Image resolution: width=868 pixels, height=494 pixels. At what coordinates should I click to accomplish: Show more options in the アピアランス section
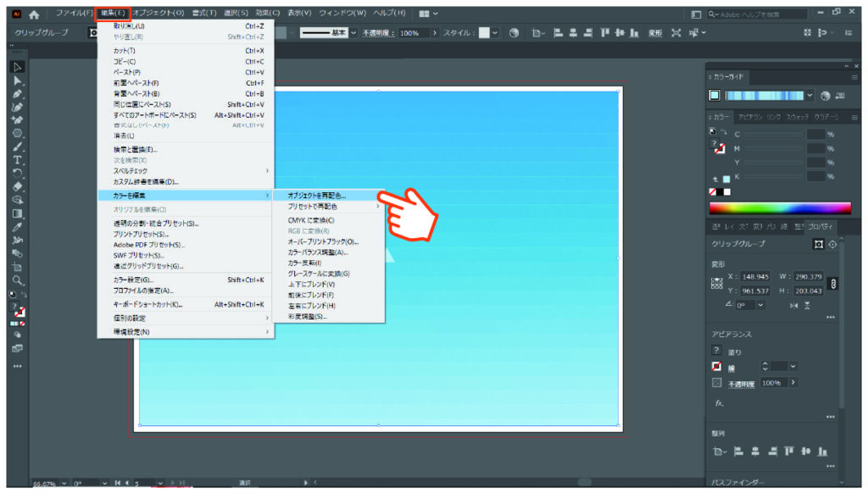pos(831,417)
